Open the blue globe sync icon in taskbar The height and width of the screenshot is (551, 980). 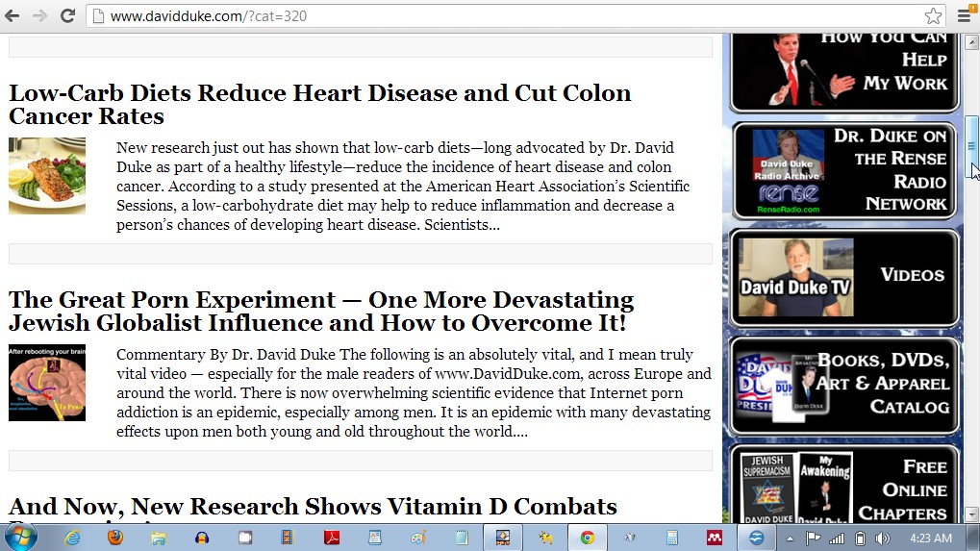pyautogui.click(x=756, y=538)
